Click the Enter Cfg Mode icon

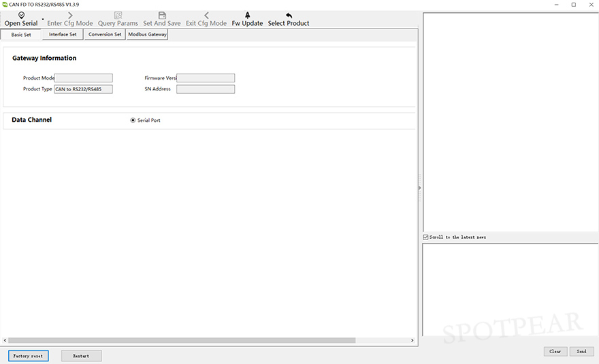coord(70,16)
